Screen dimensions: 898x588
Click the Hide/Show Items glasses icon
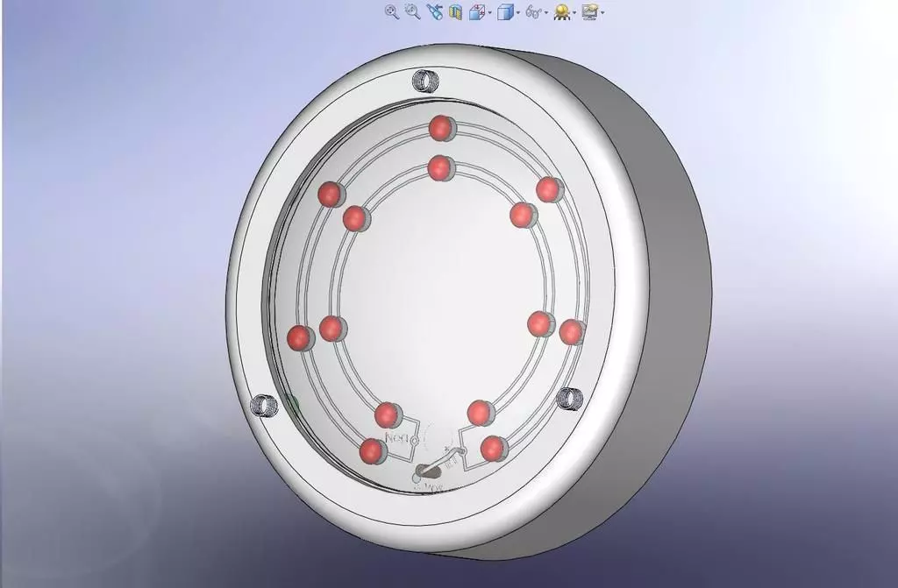pyautogui.click(x=533, y=12)
